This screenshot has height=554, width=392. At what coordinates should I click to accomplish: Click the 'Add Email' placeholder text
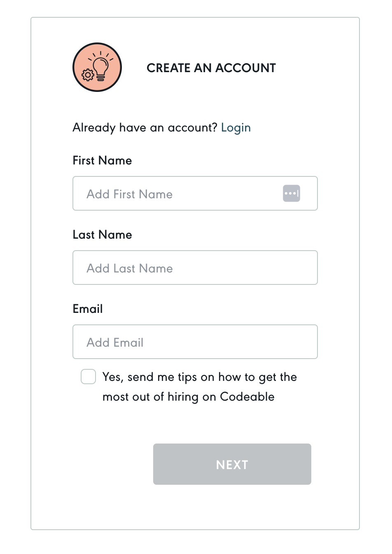(115, 343)
